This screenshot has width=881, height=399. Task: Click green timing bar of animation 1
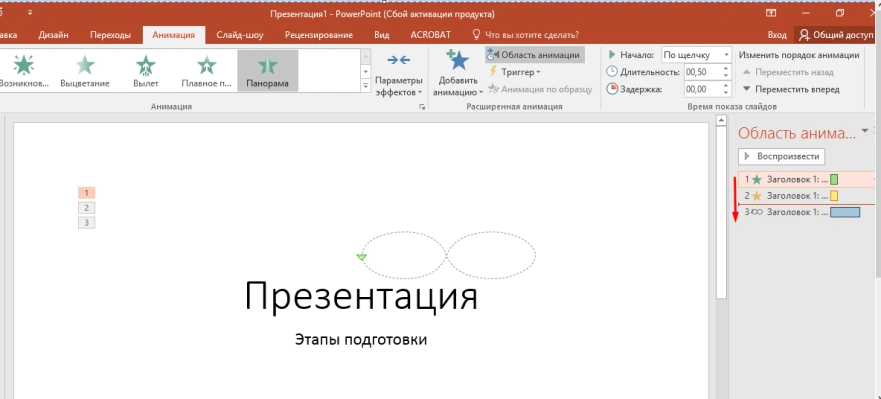pos(834,179)
